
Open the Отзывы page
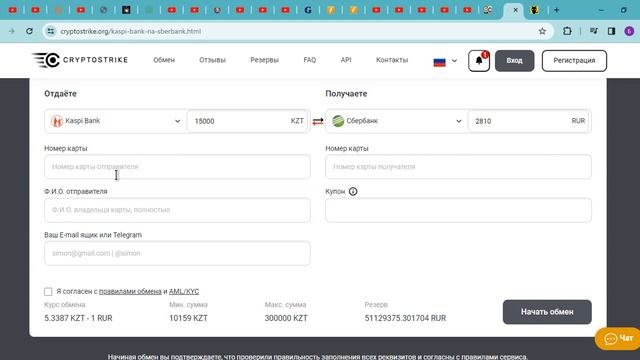tap(212, 60)
